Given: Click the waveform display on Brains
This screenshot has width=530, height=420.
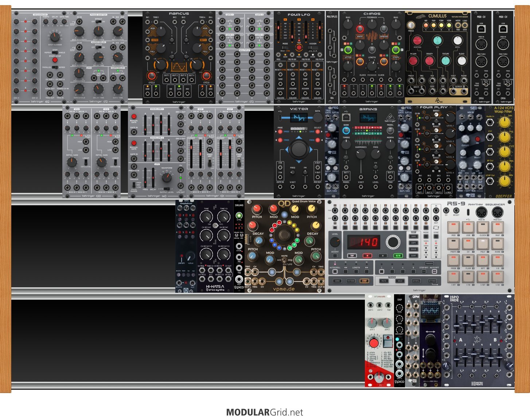Looking at the screenshot, I should (x=368, y=118).
